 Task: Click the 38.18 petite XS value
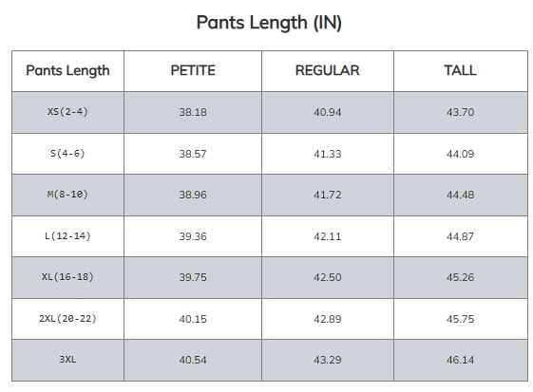tap(193, 112)
